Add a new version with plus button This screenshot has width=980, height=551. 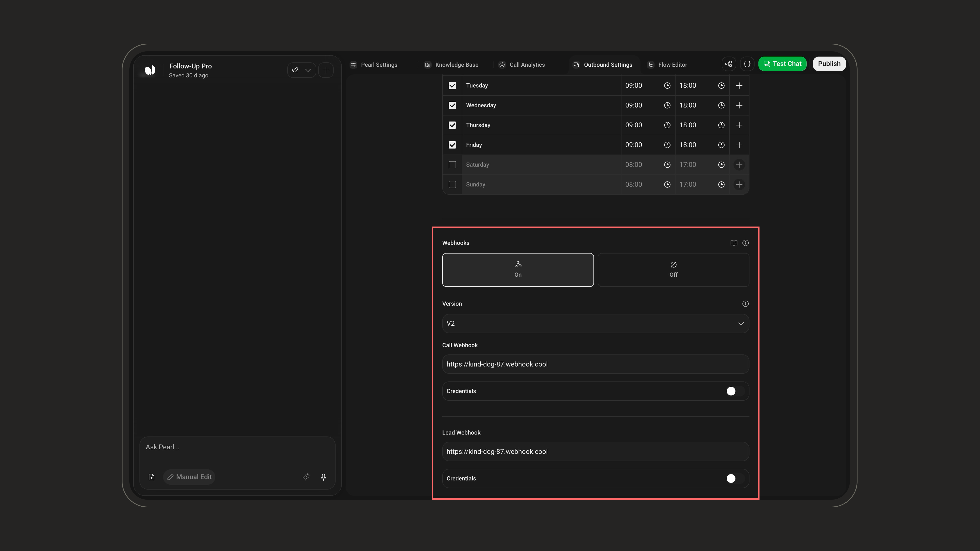pos(326,70)
